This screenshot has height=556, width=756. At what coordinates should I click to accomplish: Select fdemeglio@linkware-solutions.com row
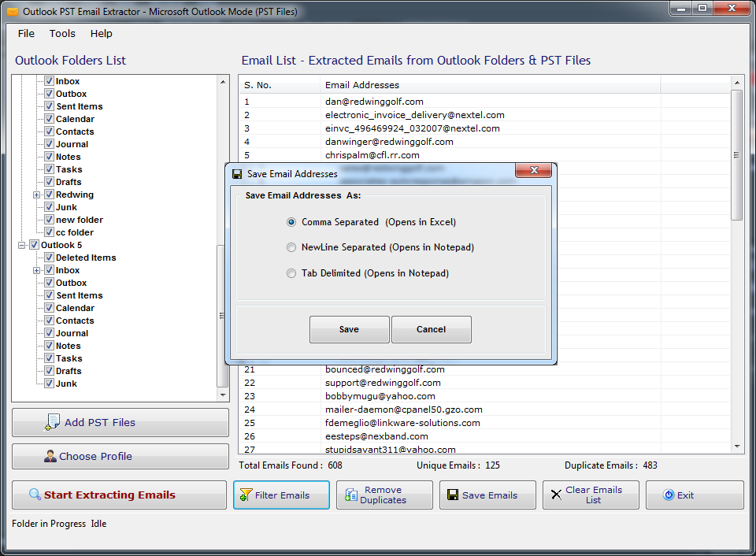click(484, 423)
